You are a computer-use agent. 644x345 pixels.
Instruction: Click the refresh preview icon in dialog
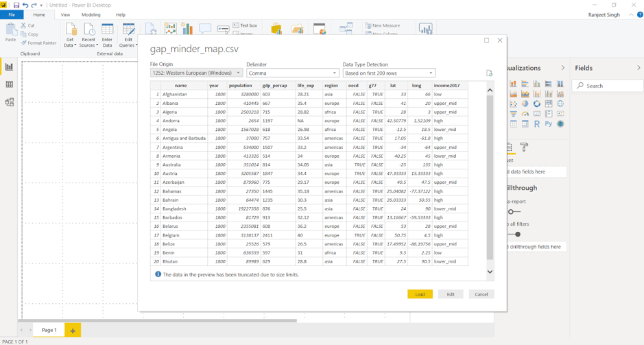pyautogui.click(x=489, y=73)
